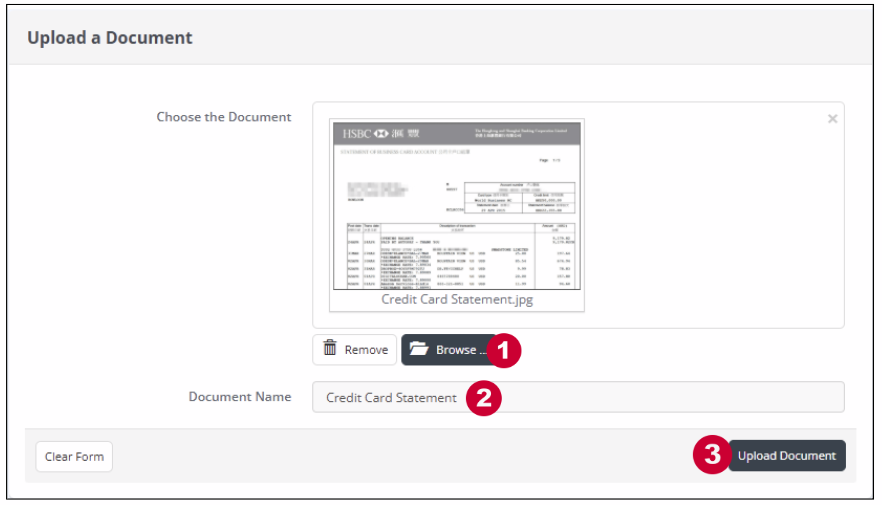Viewport: 882px width, 505px height.
Task: Click the red step 2 badge
Action: coord(483,397)
